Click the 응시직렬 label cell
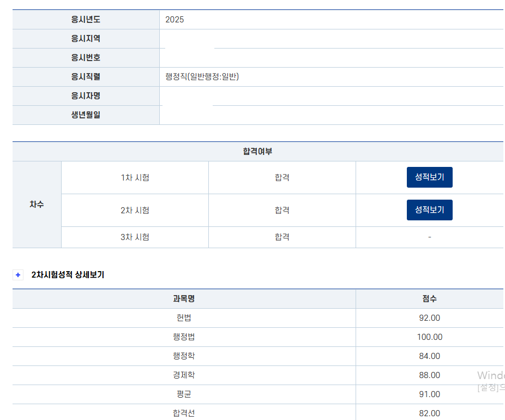The width and height of the screenshot is (505, 420). [86, 77]
